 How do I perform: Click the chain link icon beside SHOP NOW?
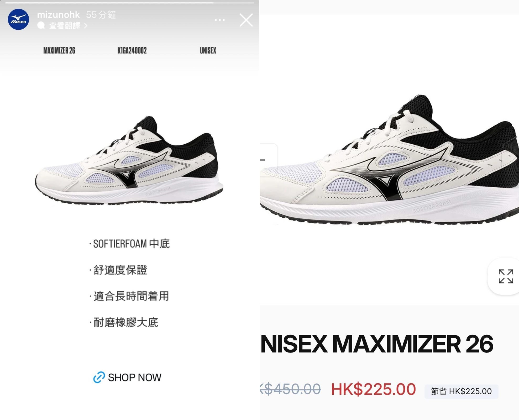[99, 377]
